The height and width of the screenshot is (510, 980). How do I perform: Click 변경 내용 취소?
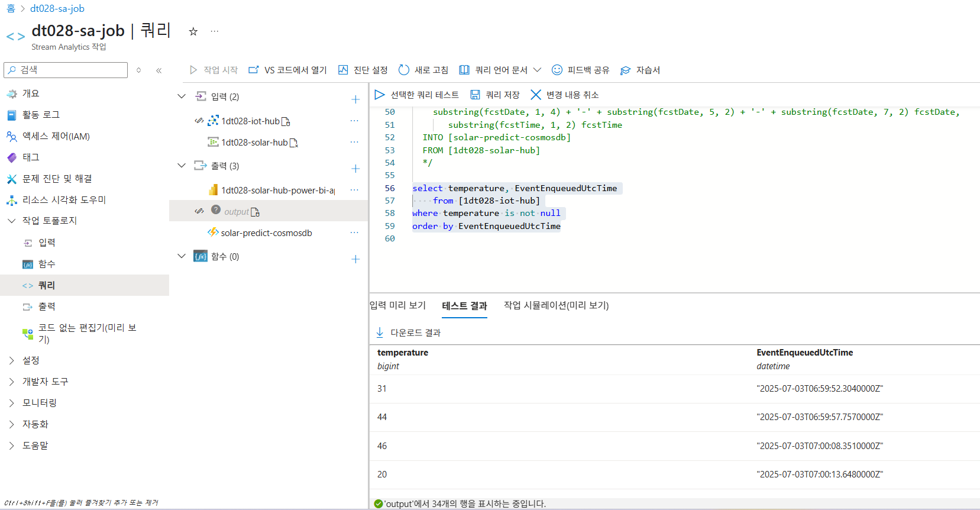(565, 95)
